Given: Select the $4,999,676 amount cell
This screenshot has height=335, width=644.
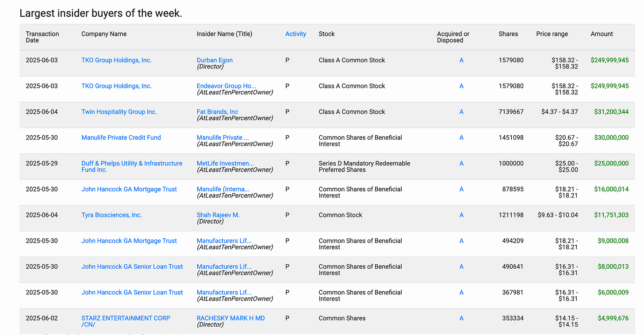Looking at the screenshot, I should click(613, 318).
